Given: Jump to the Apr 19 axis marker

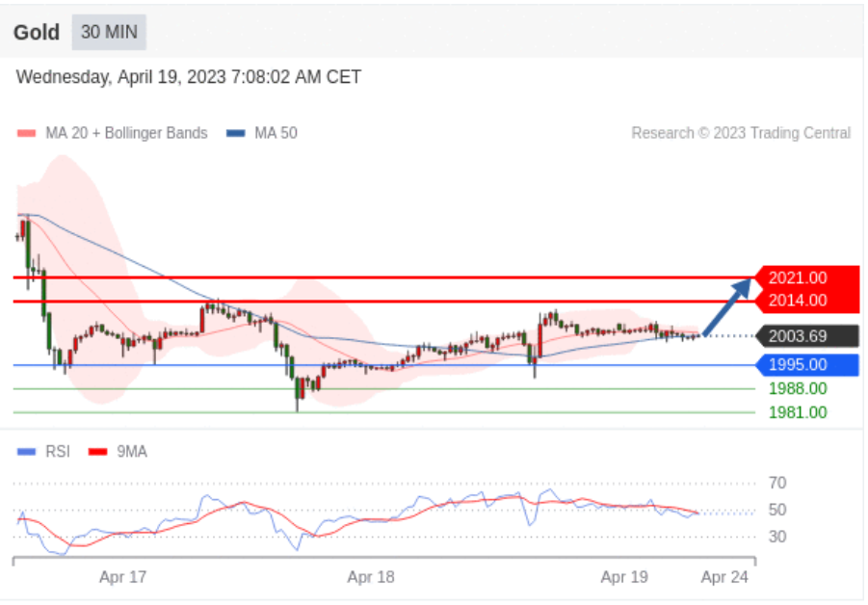Looking at the screenshot, I should pos(624,577).
